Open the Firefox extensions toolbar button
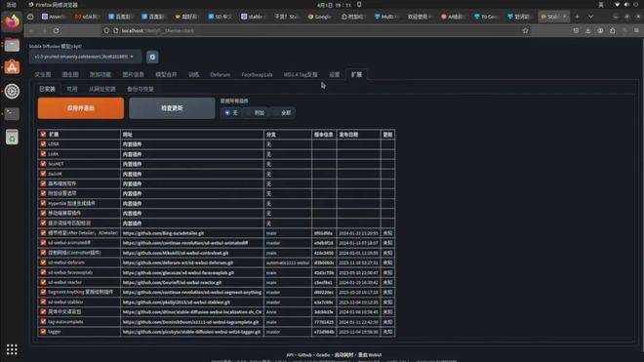 click(613, 31)
